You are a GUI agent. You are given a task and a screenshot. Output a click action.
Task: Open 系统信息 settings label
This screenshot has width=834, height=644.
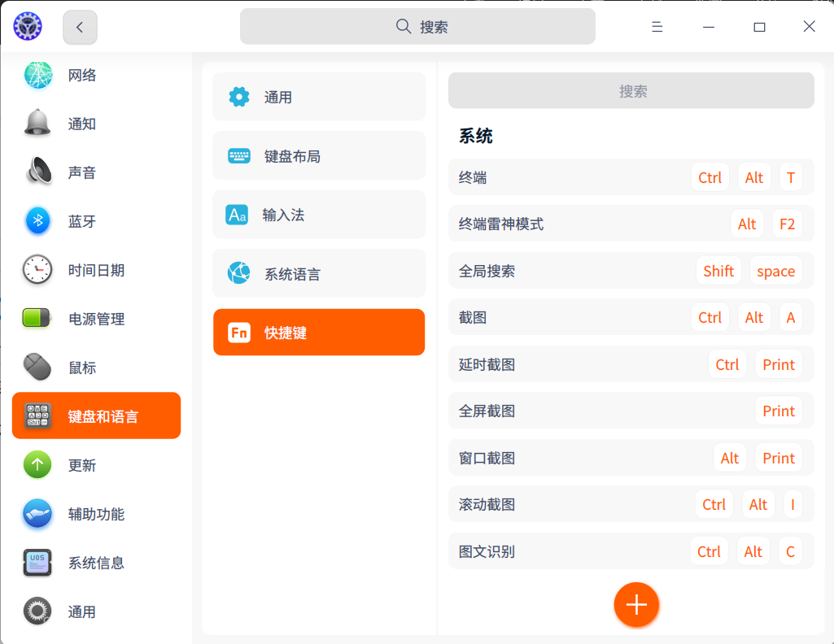tap(96, 563)
